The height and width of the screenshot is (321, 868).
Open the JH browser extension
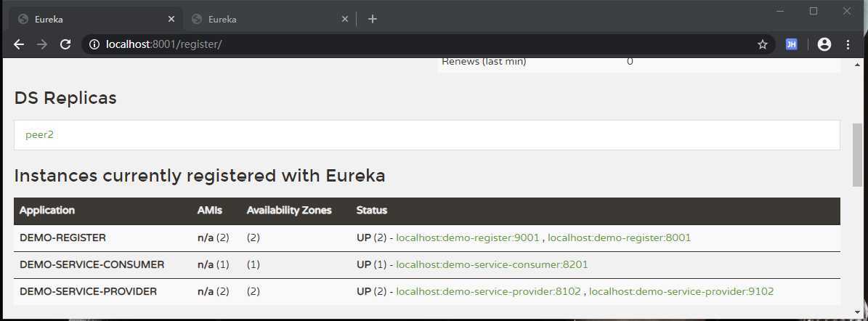coord(792,44)
